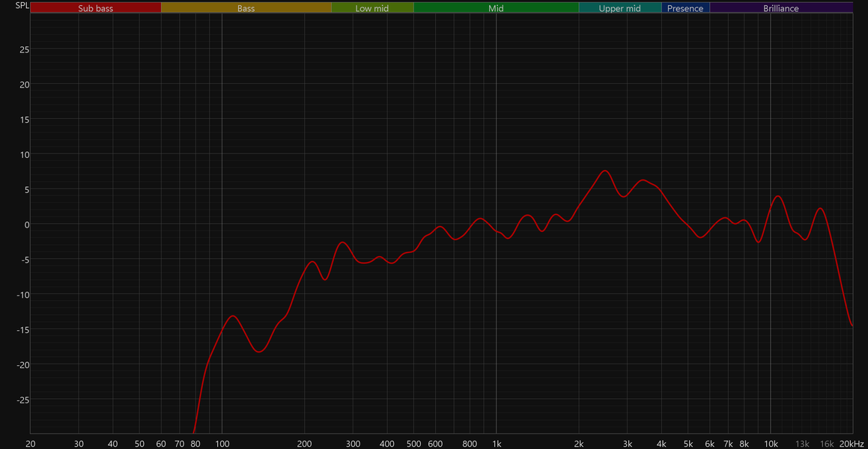Select the Upper mid band header
Viewport: 868px width, 449px height.
(620, 7)
